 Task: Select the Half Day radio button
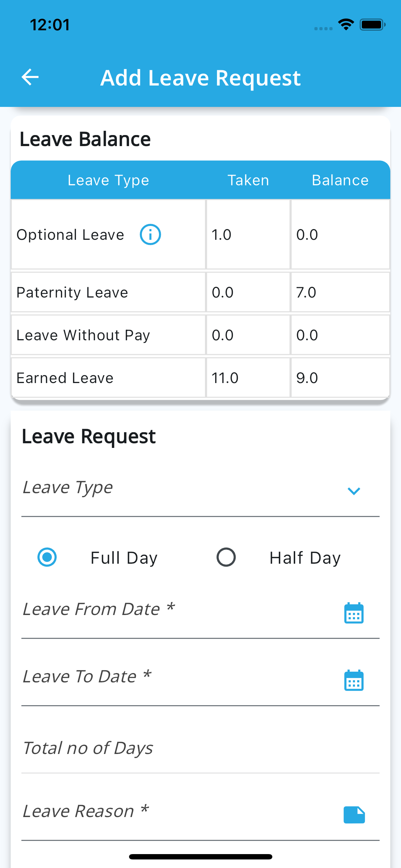226,557
